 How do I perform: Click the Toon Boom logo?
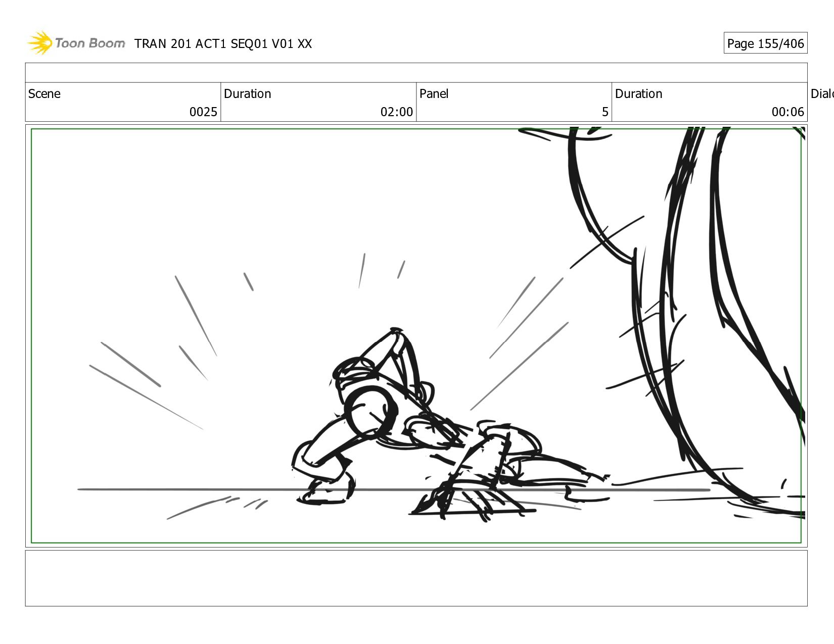coord(76,43)
